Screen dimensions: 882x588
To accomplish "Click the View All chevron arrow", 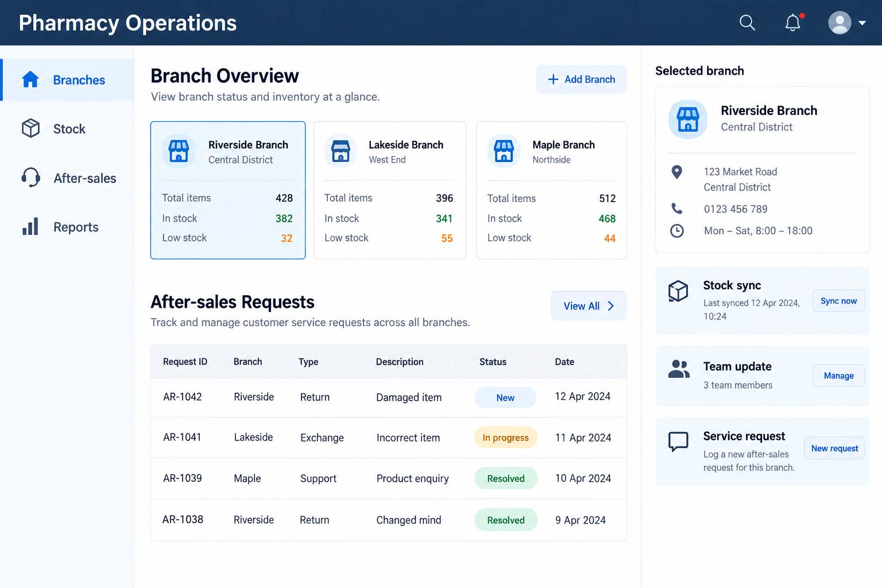I will click(x=611, y=306).
